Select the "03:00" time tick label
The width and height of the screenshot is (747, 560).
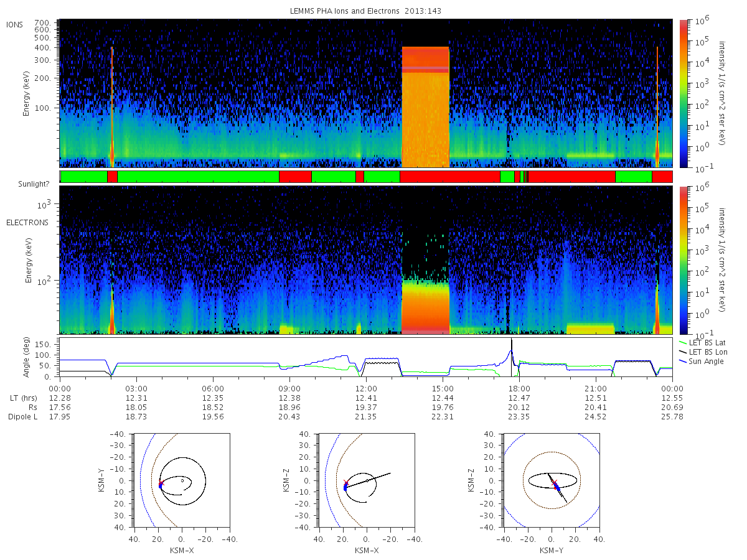(x=136, y=388)
